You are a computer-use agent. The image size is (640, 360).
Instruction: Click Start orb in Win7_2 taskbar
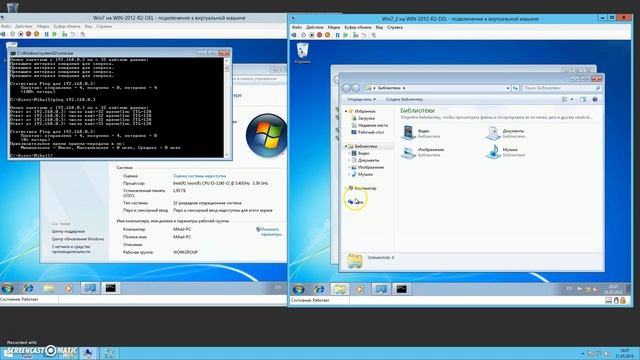click(298, 289)
